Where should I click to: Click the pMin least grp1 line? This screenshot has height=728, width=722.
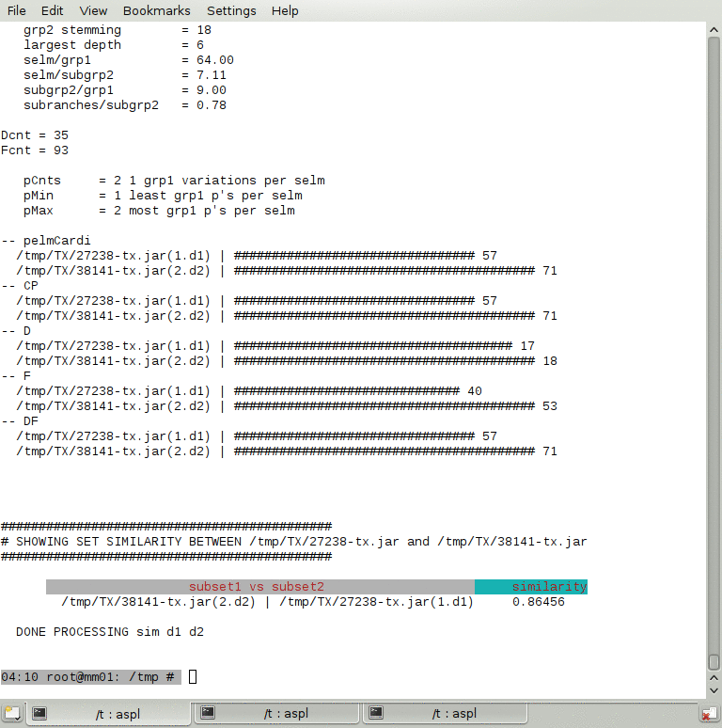coord(163,196)
